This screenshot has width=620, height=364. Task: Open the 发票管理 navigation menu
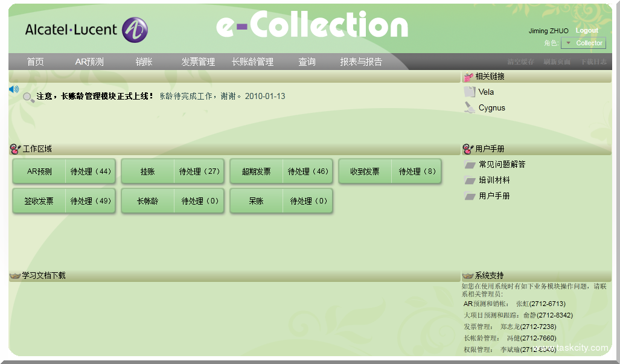(x=198, y=62)
